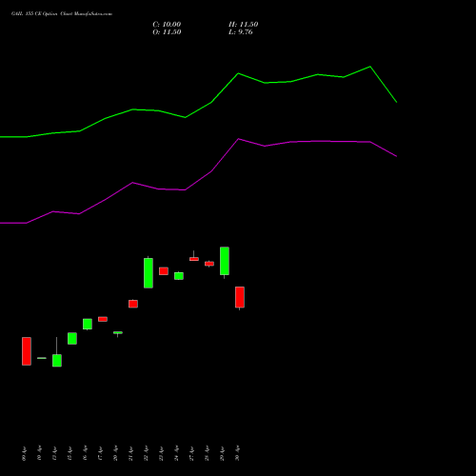Select the close value 'C: 10.00'

tap(167, 25)
